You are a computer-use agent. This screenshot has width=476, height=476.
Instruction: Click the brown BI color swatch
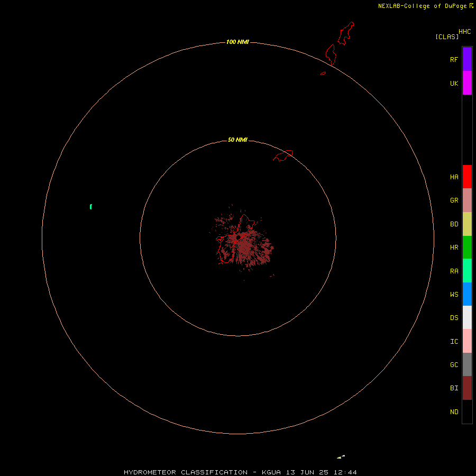(x=467, y=388)
